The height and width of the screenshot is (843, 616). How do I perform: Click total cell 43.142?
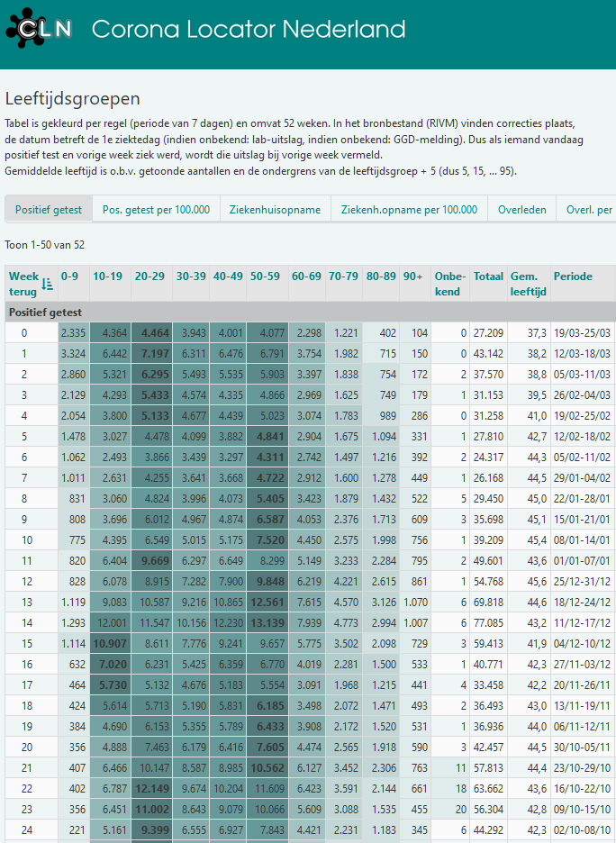[489, 354]
